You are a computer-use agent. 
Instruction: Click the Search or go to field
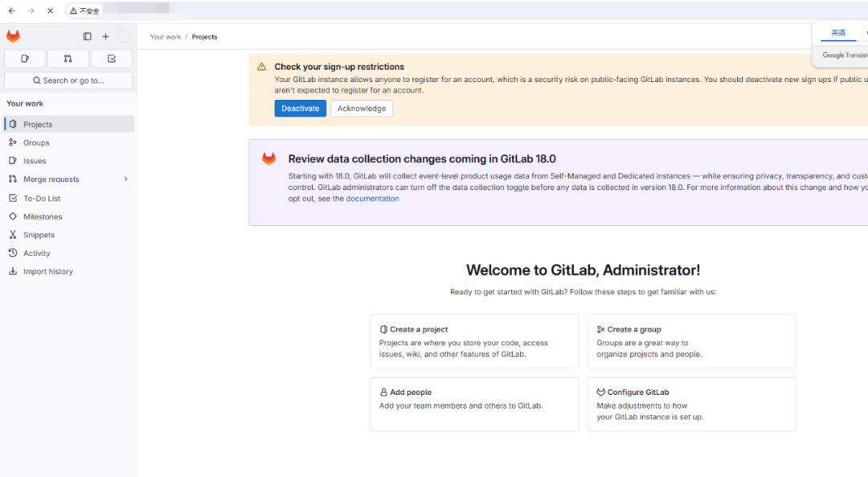click(68, 80)
